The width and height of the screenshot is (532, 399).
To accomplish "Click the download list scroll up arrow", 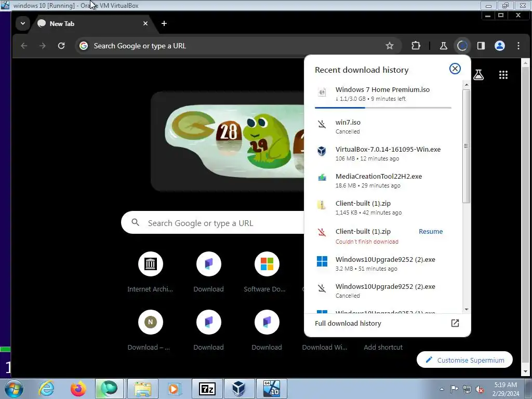I will click(466, 85).
